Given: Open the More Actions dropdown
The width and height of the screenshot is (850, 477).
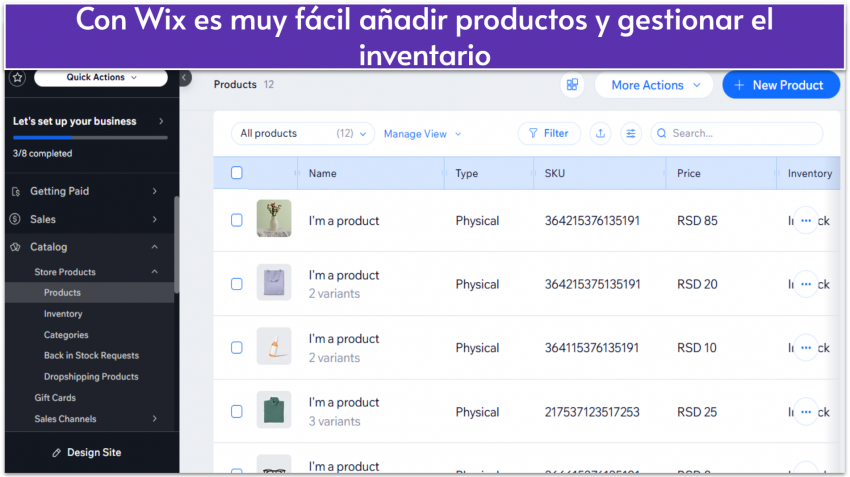Looking at the screenshot, I should (655, 85).
